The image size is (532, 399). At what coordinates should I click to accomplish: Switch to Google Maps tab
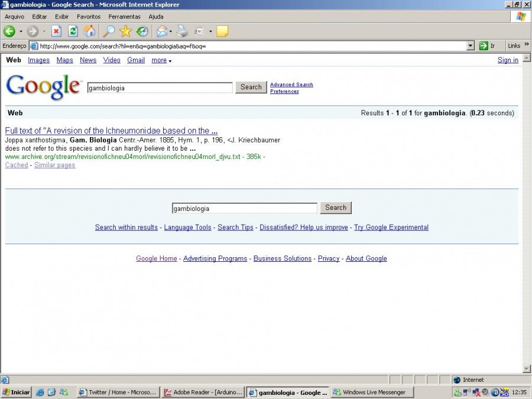65,60
